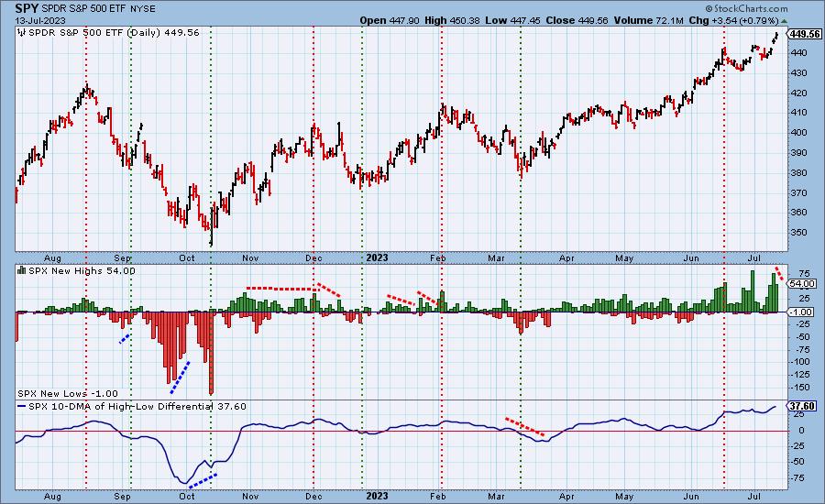Click the Volume 72.1M value
The height and width of the screenshot is (504, 825).
pos(648,20)
